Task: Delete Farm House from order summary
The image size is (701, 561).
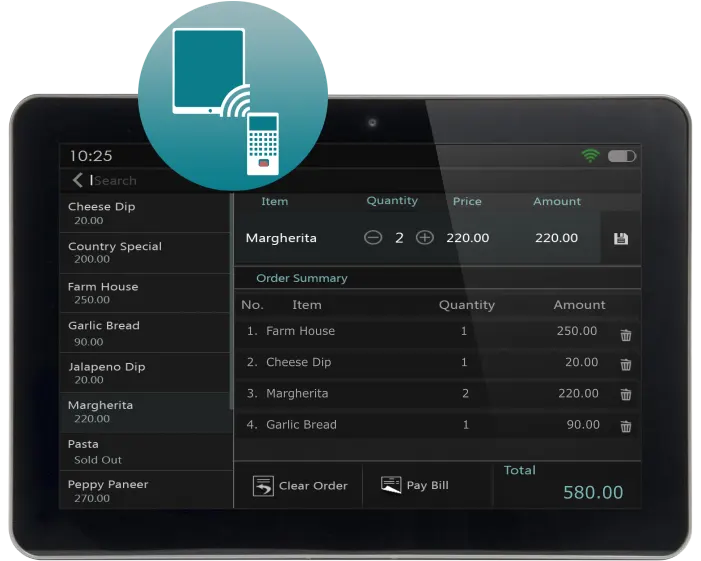Action: (x=626, y=335)
